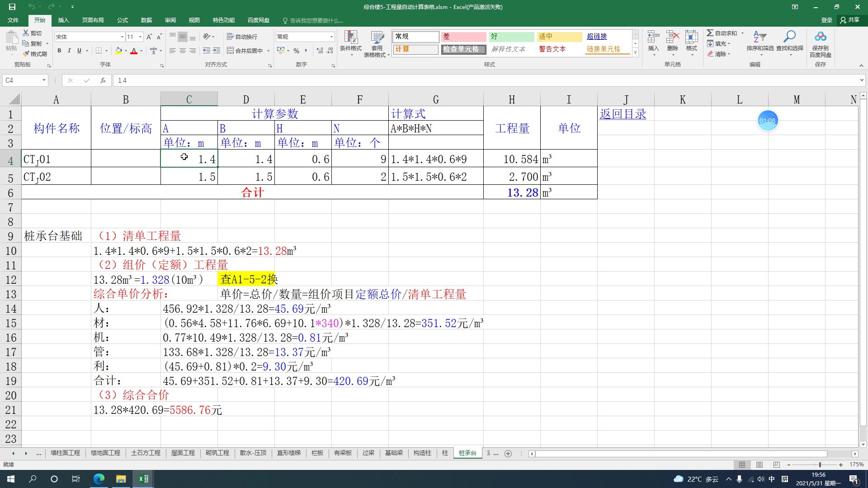Open Format as Table (套用表格格式)

point(377,44)
